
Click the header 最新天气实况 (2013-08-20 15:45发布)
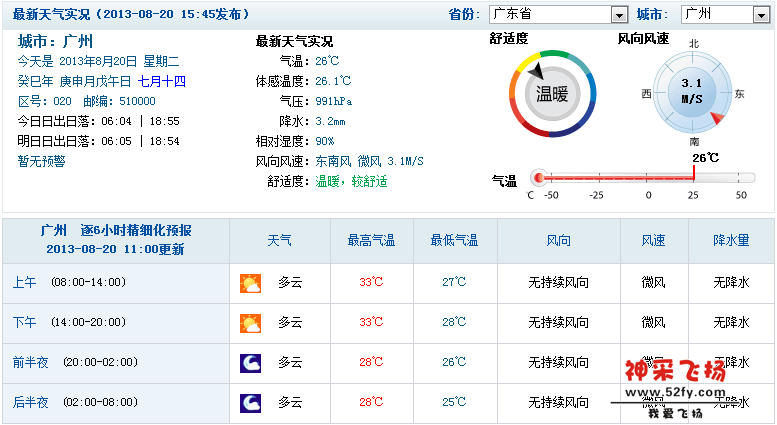coord(131,14)
